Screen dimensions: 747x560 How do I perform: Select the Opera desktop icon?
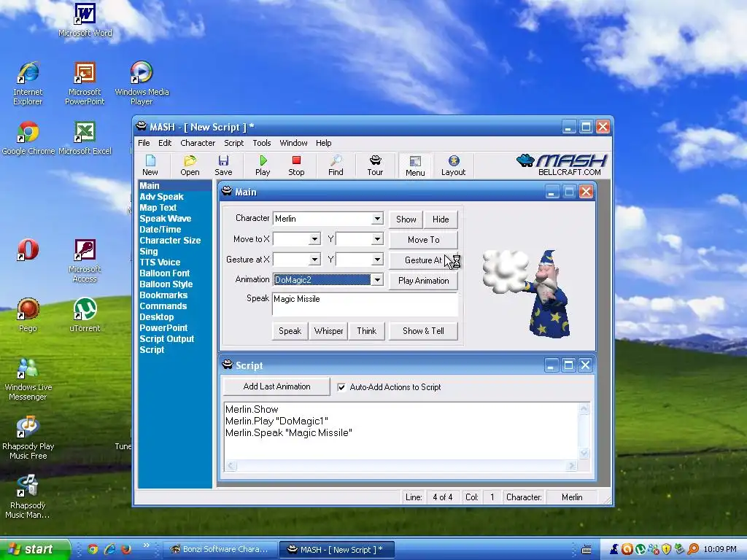click(x=28, y=249)
